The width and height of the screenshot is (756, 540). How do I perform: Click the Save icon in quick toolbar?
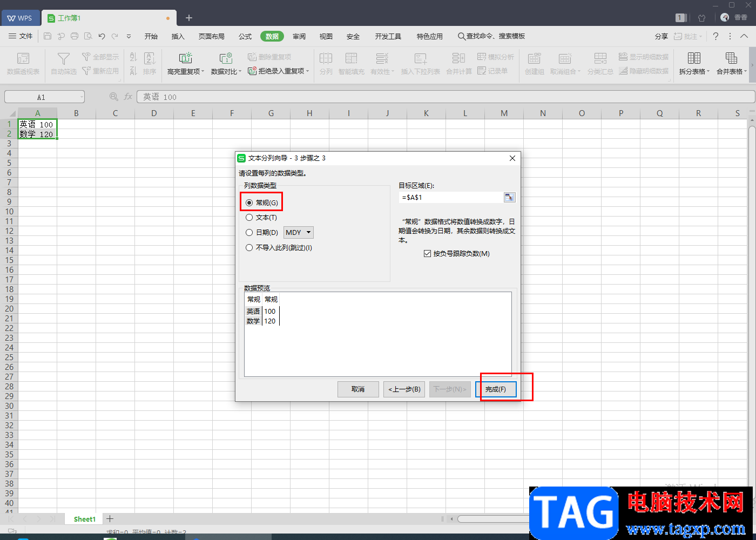pyautogui.click(x=48, y=36)
